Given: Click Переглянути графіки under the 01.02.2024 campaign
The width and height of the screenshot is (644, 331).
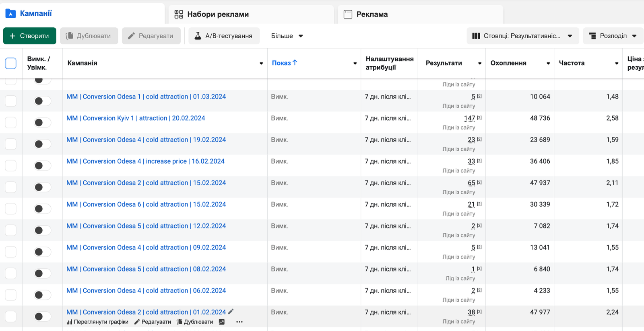Looking at the screenshot, I should click(97, 322).
